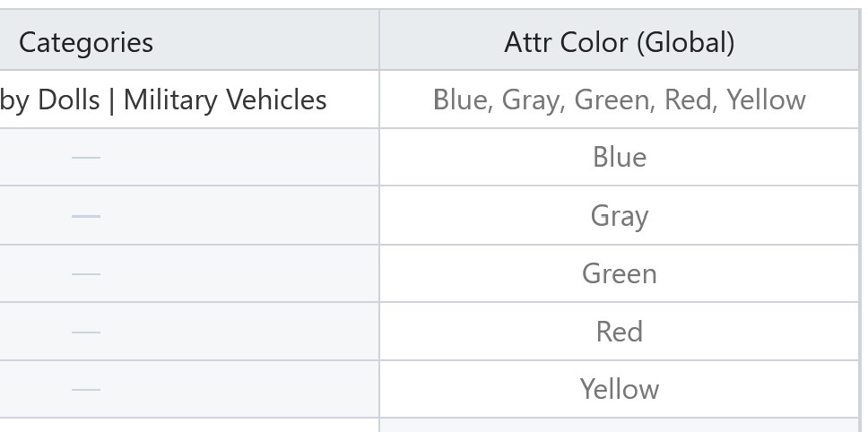The width and height of the screenshot is (868, 432).
Task: Click the Categories cell below the Yellow row
Action: click(189, 426)
